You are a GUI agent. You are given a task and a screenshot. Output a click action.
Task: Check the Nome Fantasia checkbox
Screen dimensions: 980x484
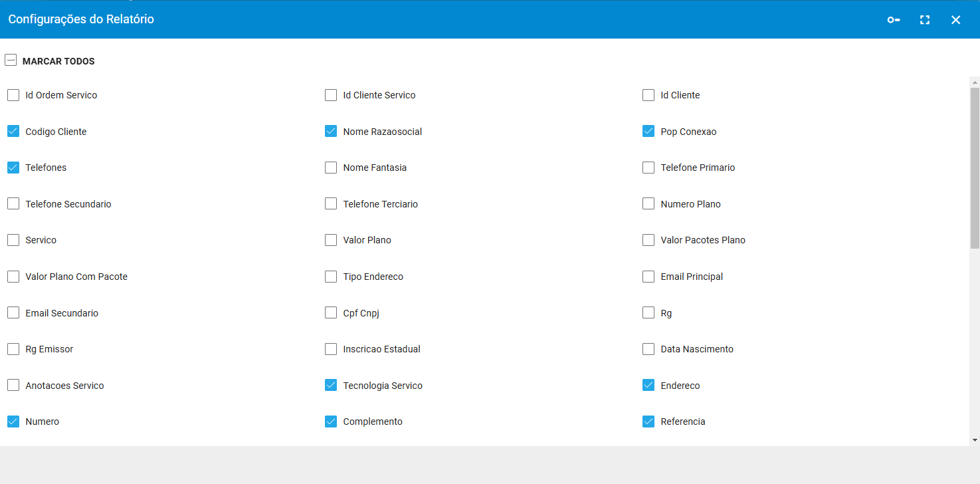coord(331,168)
